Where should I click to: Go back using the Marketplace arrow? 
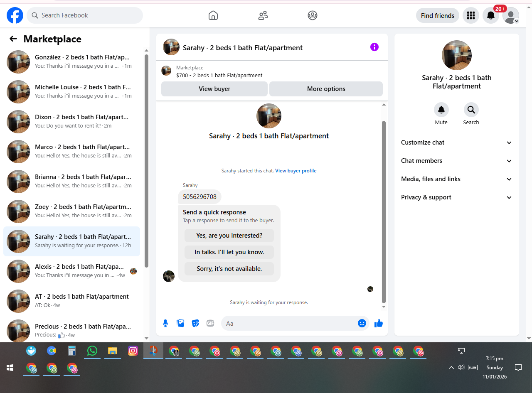point(13,39)
